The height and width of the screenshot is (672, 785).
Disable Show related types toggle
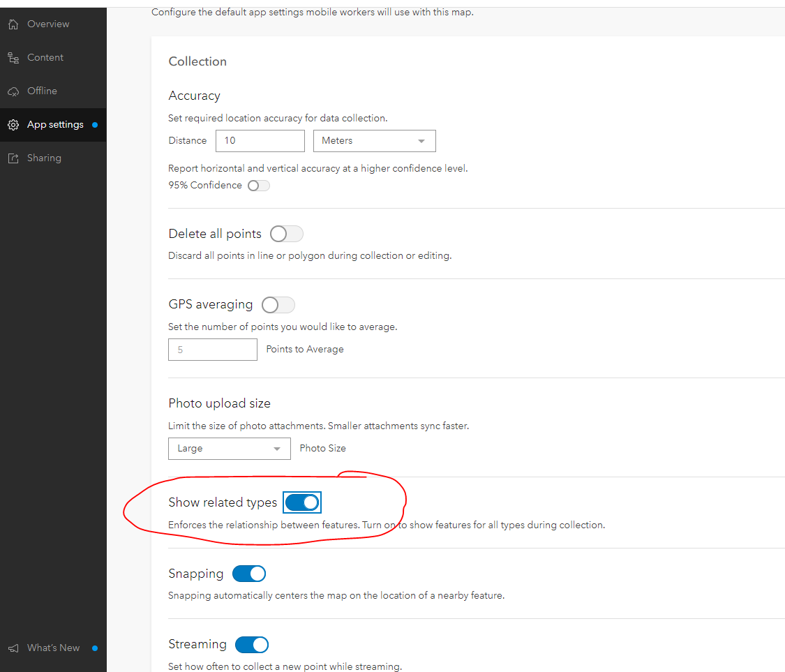coord(302,502)
